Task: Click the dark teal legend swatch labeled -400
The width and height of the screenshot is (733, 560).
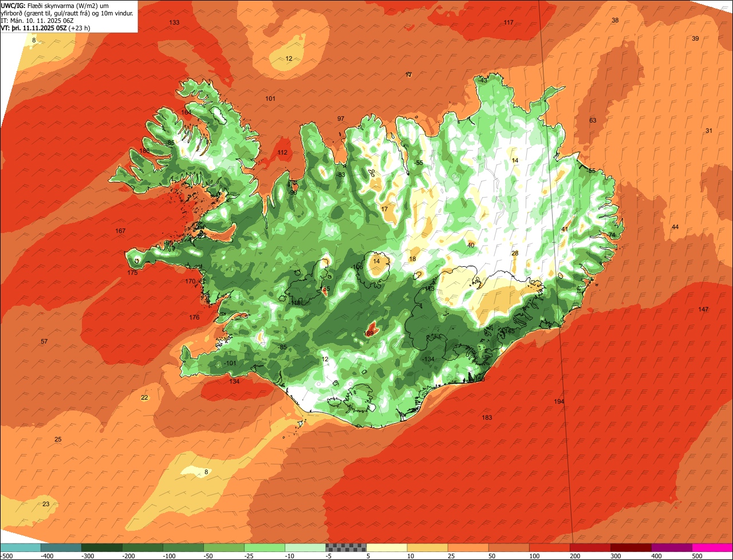Action: pyautogui.click(x=61, y=547)
